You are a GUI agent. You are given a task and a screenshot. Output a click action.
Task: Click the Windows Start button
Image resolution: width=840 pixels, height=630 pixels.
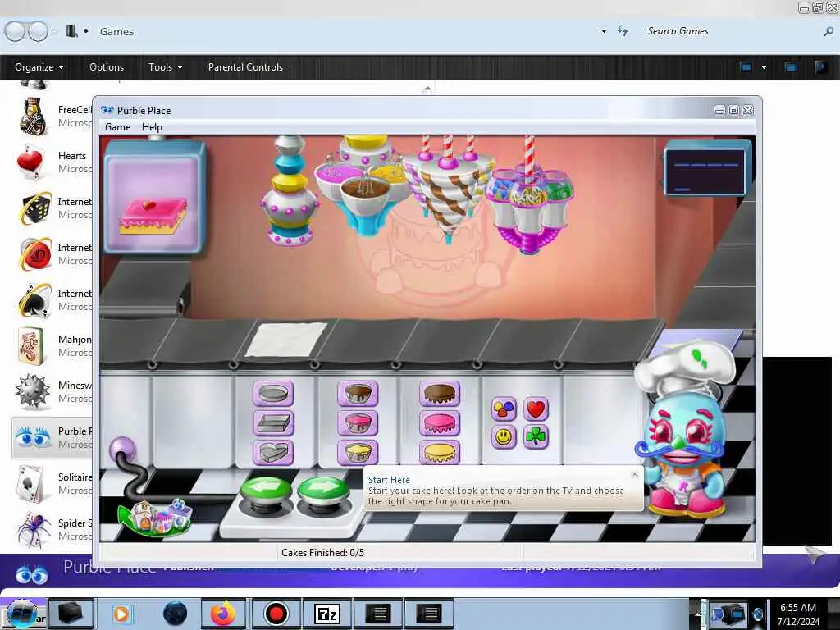pyautogui.click(x=22, y=614)
